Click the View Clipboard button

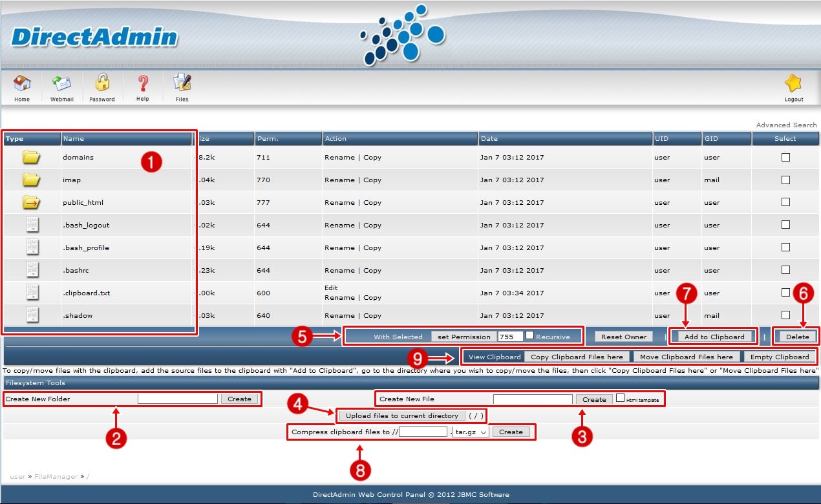(495, 357)
